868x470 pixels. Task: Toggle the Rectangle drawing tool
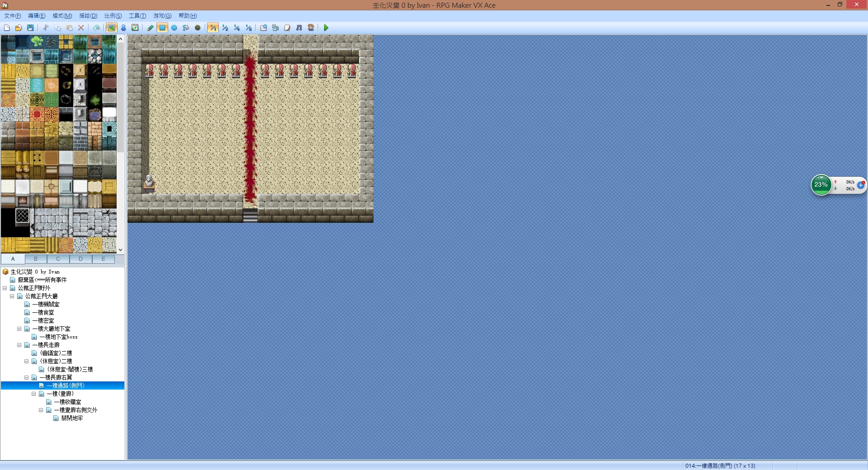[162, 28]
